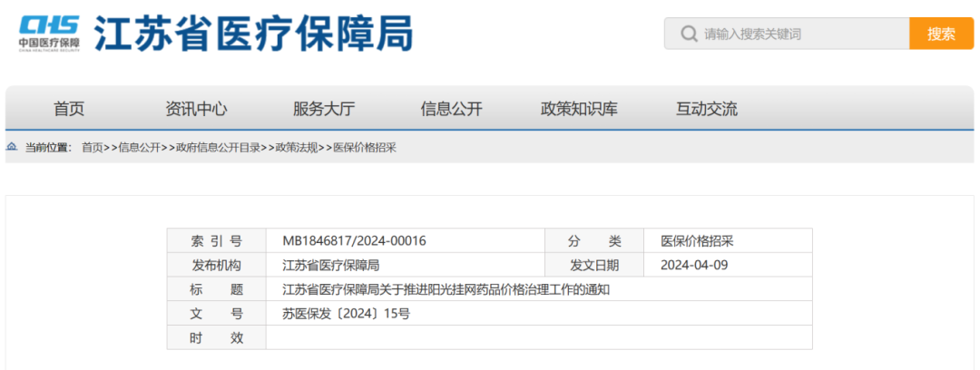Click 江苏省医疗保障局 in the table

[x=331, y=265]
